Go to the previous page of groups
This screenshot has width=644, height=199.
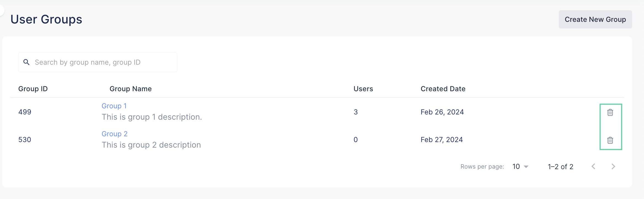594,166
